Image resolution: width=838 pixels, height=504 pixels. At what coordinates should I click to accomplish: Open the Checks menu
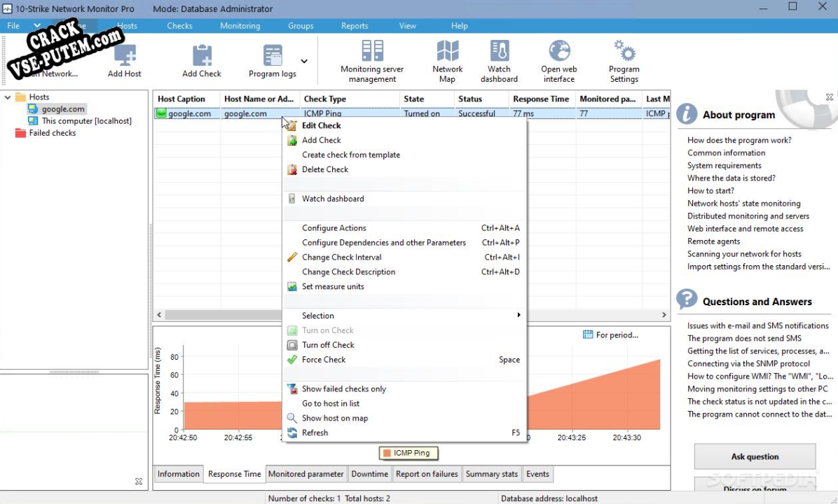[x=179, y=26]
